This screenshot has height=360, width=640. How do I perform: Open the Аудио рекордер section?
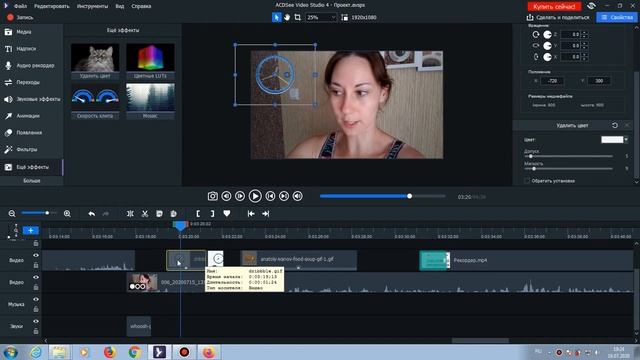click(31, 65)
